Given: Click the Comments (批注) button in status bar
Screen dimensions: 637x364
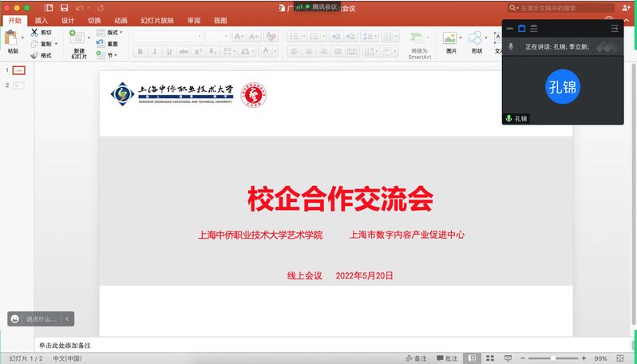Looking at the screenshot, I should (x=447, y=358).
